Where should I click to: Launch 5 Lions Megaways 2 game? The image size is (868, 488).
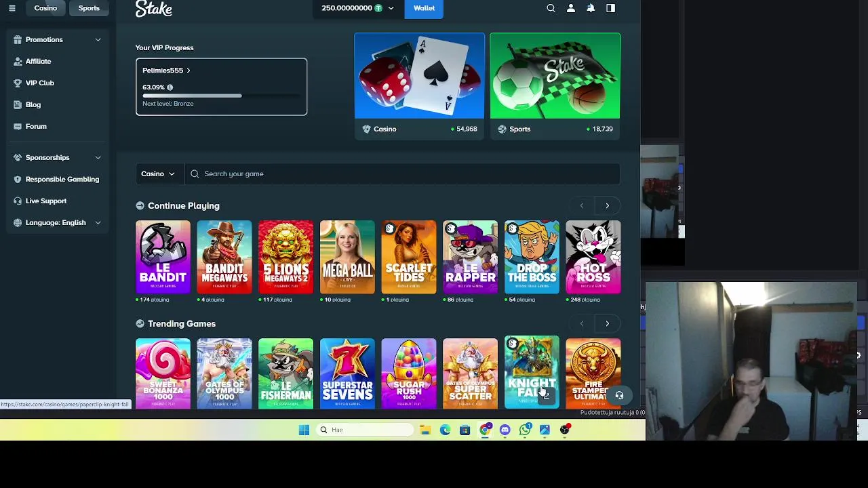click(285, 257)
